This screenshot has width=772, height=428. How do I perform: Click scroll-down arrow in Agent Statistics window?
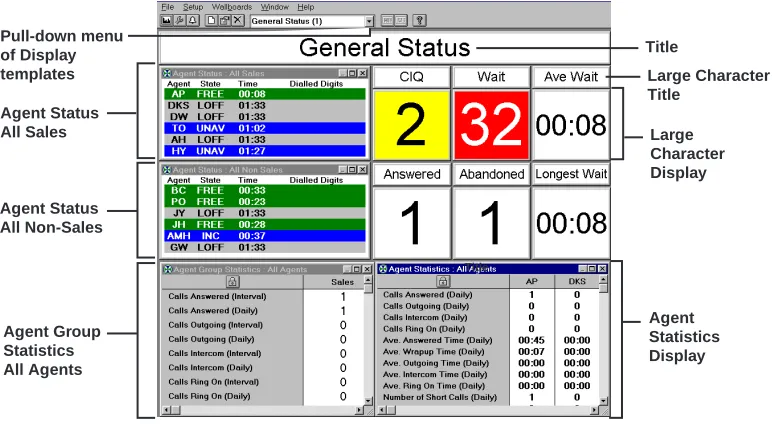tap(604, 401)
